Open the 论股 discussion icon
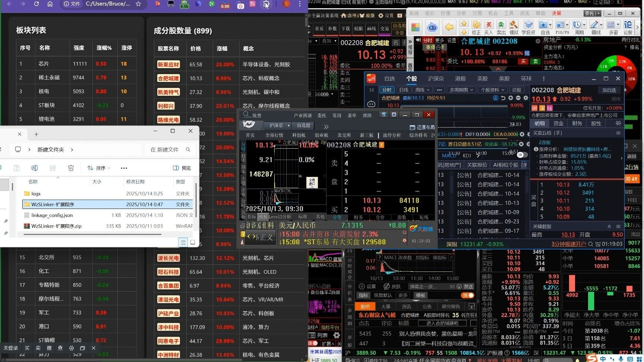Image resolution: width=644 pixels, height=362 pixels. pyautogui.click(x=628, y=27)
